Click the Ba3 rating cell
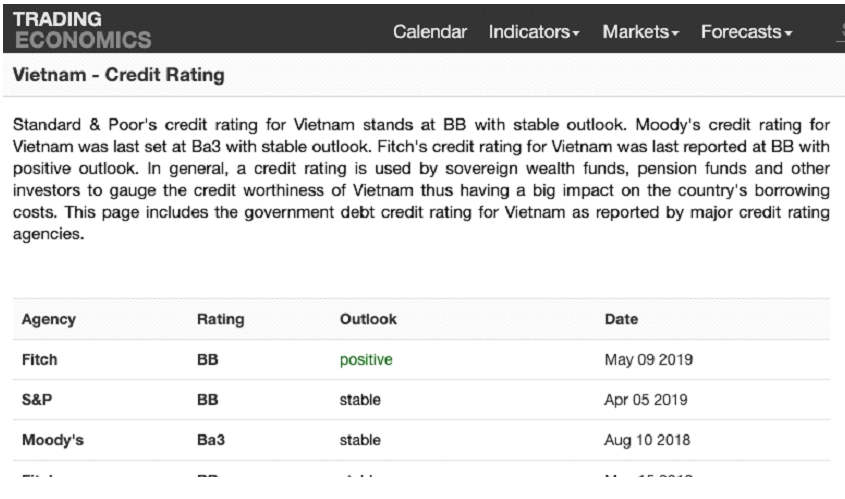Image resolution: width=845 pixels, height=499 pixels. click(211, 440)
